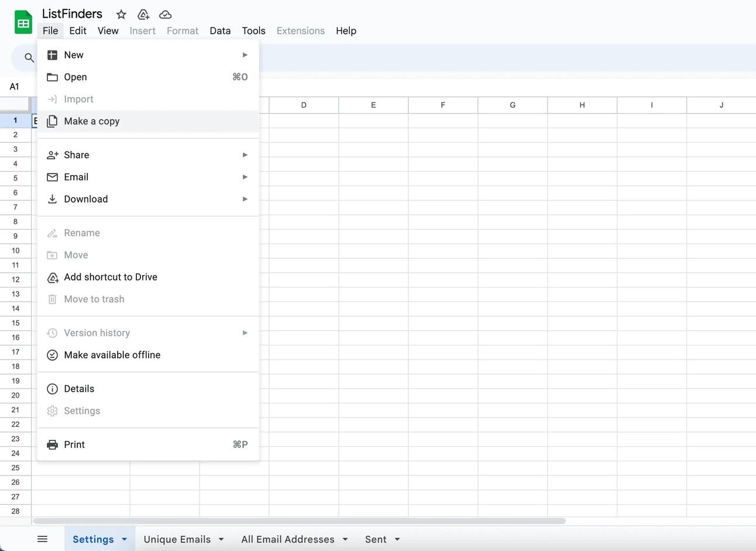Select row 15 header
Screen dimensions: 756x551
[15, 323]
